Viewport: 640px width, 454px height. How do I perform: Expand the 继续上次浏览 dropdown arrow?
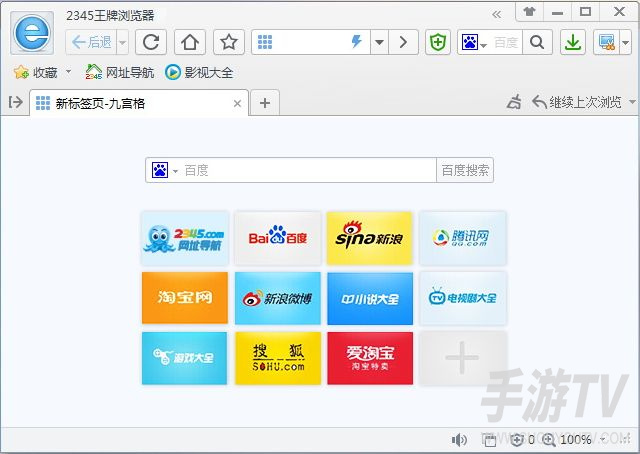click(632, 102)
